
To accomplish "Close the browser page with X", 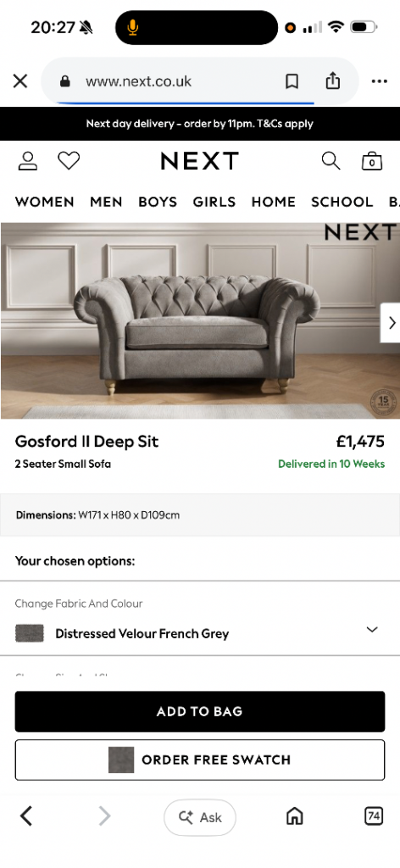I will 20,81.
